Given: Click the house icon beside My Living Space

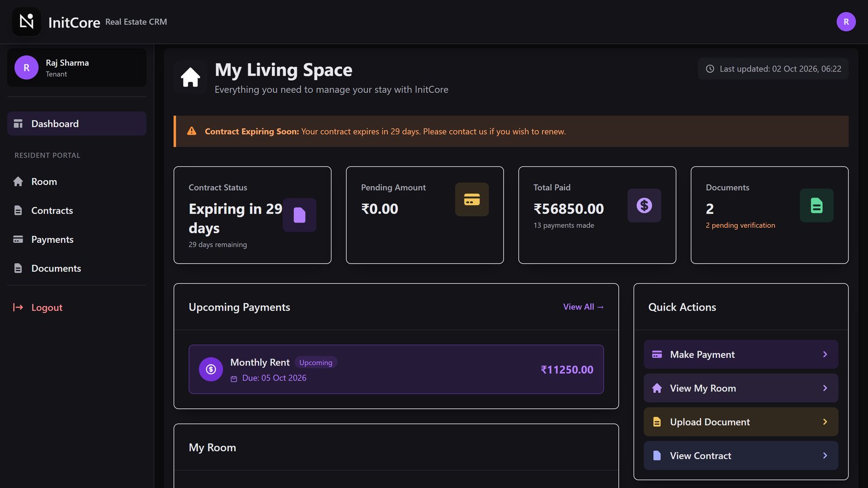Looking at the screenshot, I should (x=190, y=77).
